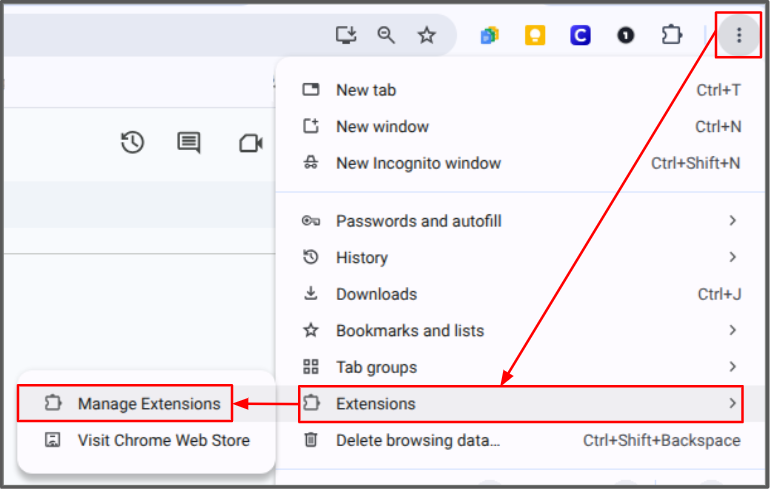Screen dimensions: 771x491
Task: Click the key icon beside Passwords
Action: click(x=311, y=221)
